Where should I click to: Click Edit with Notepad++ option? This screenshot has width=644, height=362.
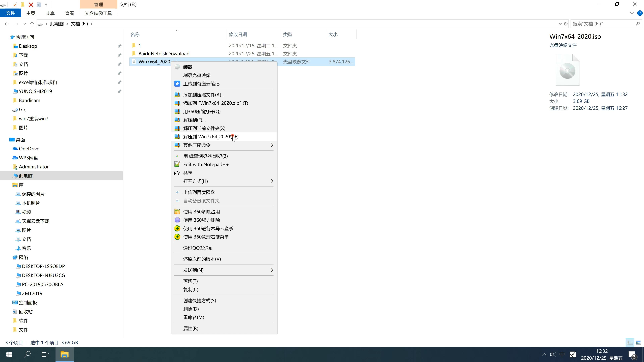coord(206,164)
